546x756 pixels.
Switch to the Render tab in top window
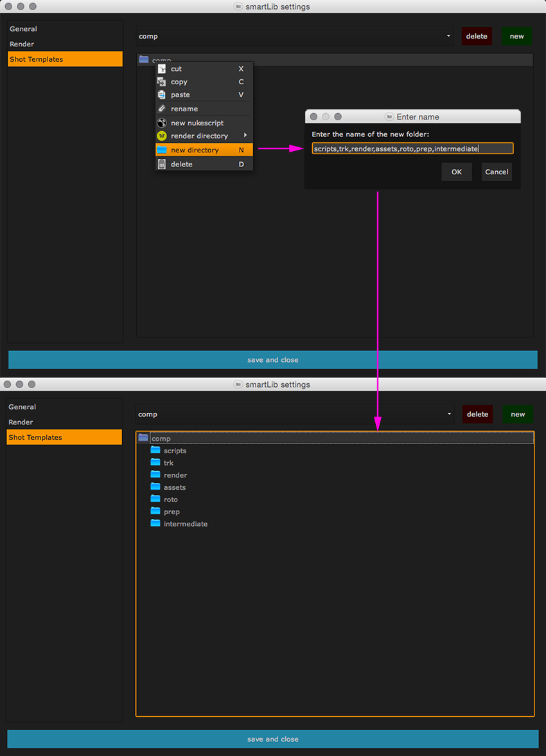click(22, 44)
